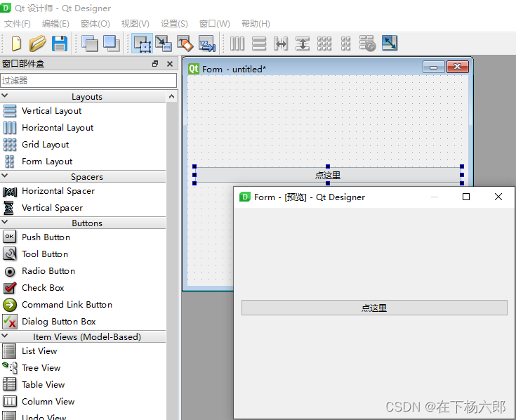Image resolution: width=516 pixels, height=420 pixels.
Task: Collapse the Layouts category
Action: click(x=5, y=96)
